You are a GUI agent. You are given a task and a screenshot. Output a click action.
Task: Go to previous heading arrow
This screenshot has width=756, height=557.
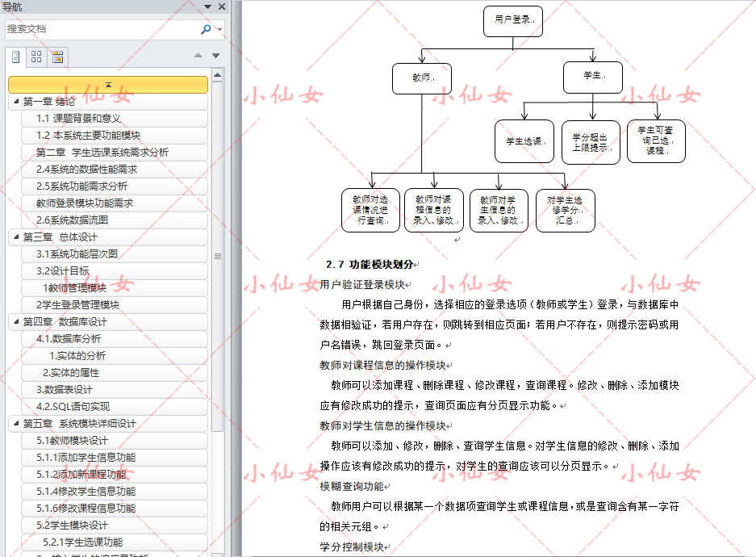(198, 56)
